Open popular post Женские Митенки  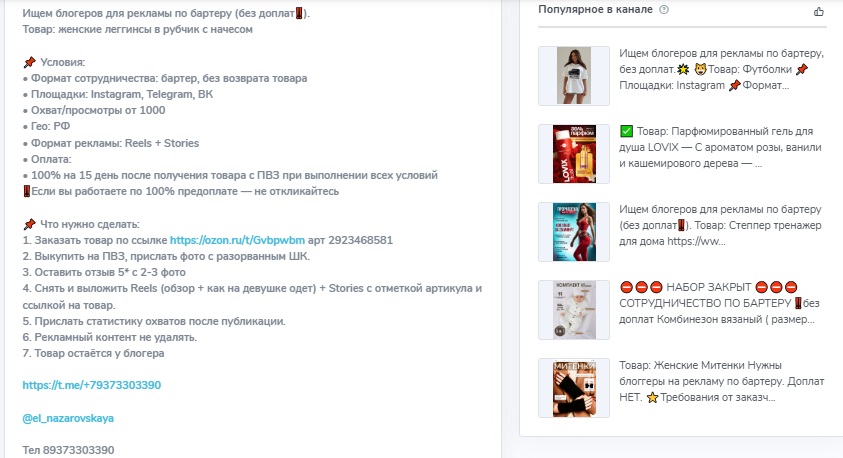(x=721, y=381)
